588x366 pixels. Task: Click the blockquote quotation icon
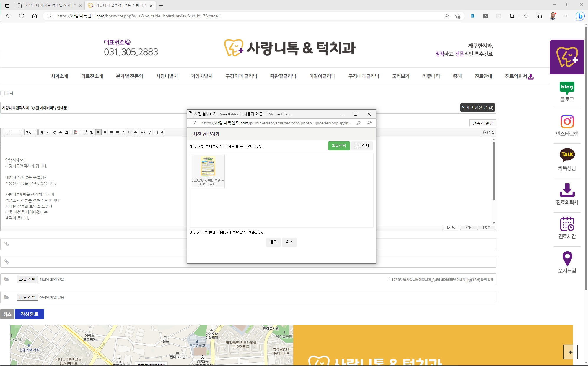[136, 132]
